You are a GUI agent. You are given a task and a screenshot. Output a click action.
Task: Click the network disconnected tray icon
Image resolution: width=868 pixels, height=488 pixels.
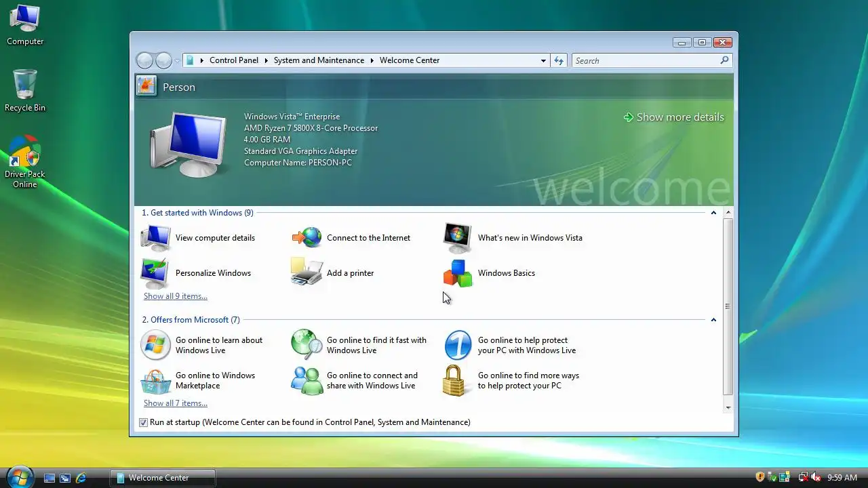pos(803,477)
